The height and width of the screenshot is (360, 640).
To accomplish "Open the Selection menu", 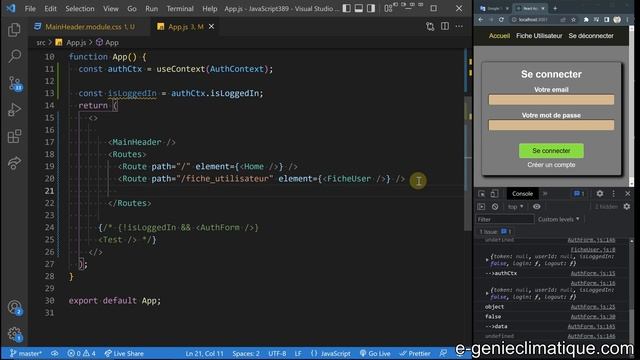I will point(80,9).
